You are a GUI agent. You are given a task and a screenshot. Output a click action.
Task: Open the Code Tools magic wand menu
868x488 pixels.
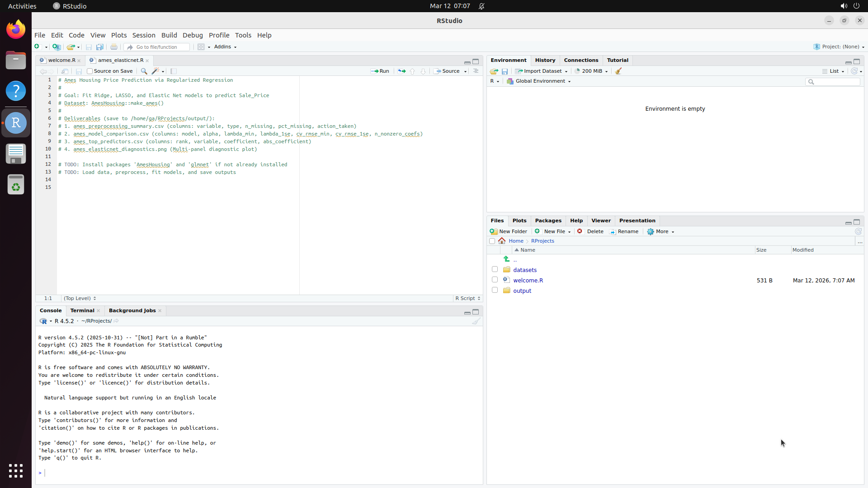tap(156, 71)
